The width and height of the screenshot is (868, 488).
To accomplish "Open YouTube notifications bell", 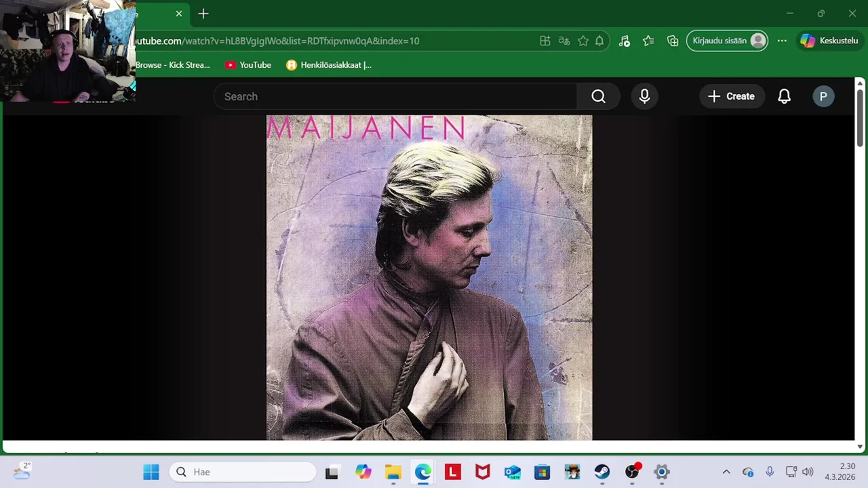I will point(784,96).
